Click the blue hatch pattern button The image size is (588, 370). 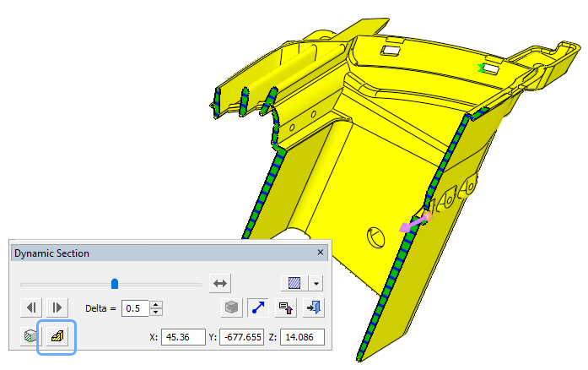[x=294, y=283]
